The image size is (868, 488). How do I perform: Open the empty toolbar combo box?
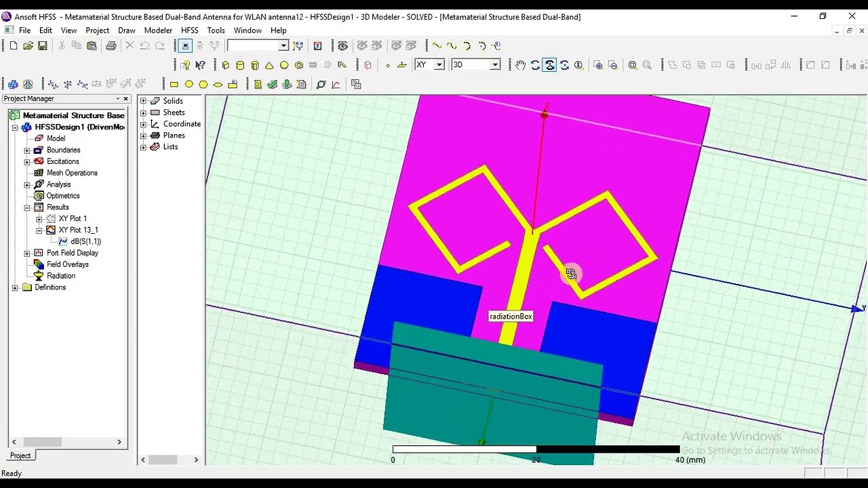[258, 45]
